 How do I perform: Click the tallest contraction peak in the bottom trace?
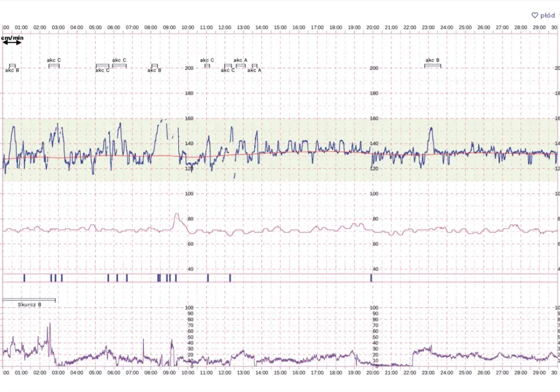(50, 324)
